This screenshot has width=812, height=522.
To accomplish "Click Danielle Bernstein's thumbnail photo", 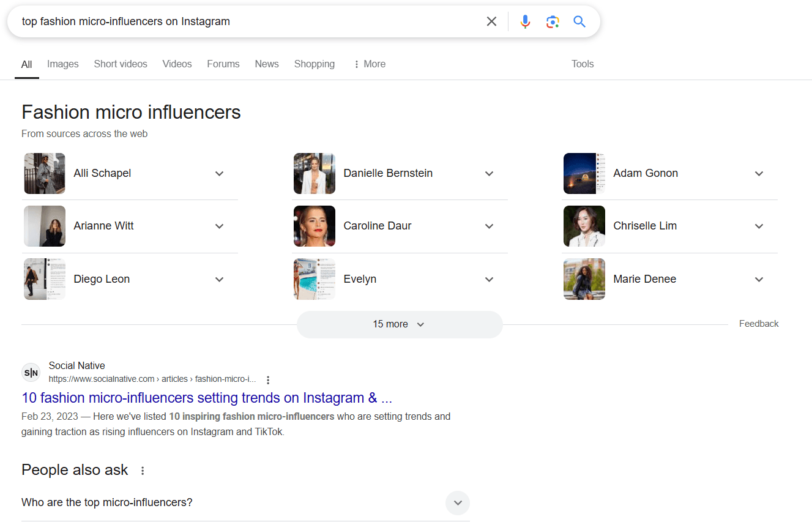I will (x=315, y=173).
